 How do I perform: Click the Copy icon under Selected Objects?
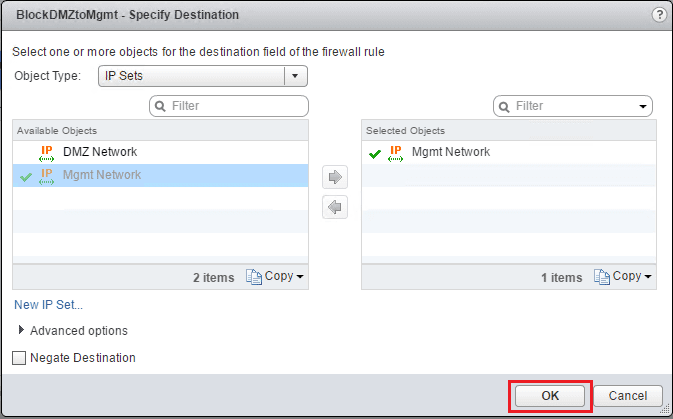(601, 277)
